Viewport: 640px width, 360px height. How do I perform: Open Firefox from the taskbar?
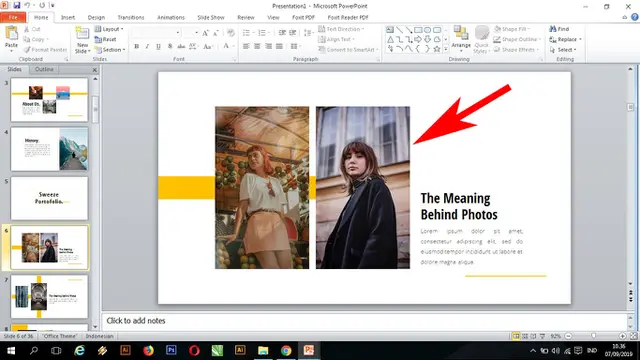point(148,350)
